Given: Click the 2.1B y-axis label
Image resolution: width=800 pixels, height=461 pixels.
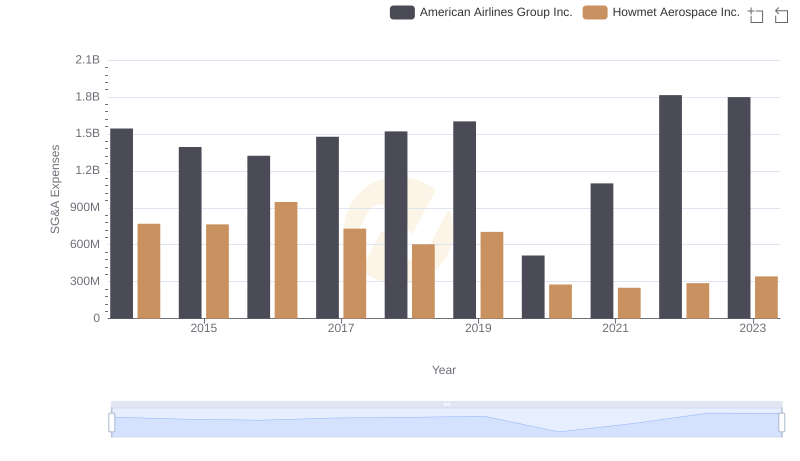Looking at the screenshot, I should (87, 60).
